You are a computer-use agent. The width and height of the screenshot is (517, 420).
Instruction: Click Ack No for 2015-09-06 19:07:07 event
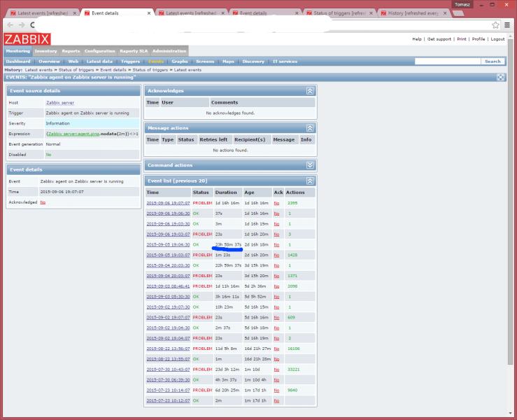[x=276, y=203]
